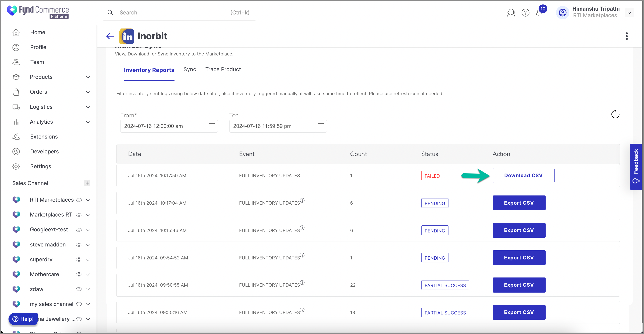This screenshot has width=644, height=334.
Task: Expand the Products menu chevron
Action: point(88,77)
